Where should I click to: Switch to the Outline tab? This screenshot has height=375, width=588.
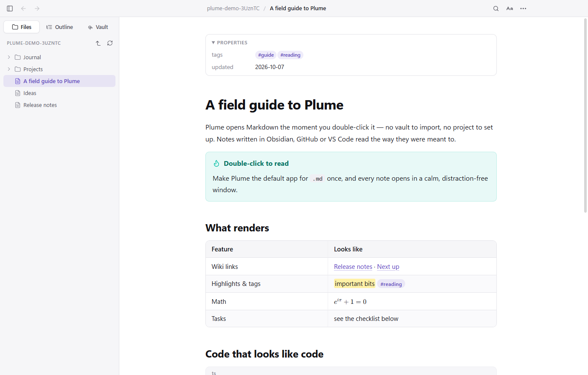pyautogui.click(x=60, y=27)
